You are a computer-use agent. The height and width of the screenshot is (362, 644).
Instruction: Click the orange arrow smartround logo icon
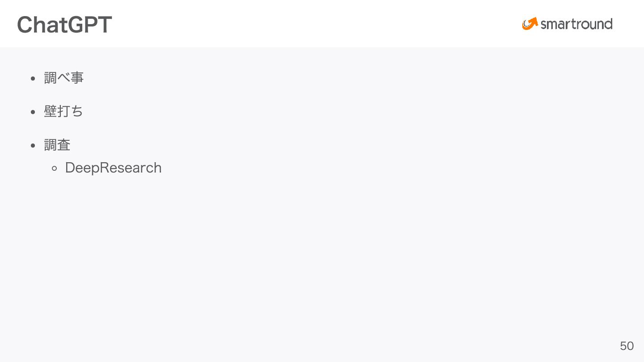click(x=530, y=24)
